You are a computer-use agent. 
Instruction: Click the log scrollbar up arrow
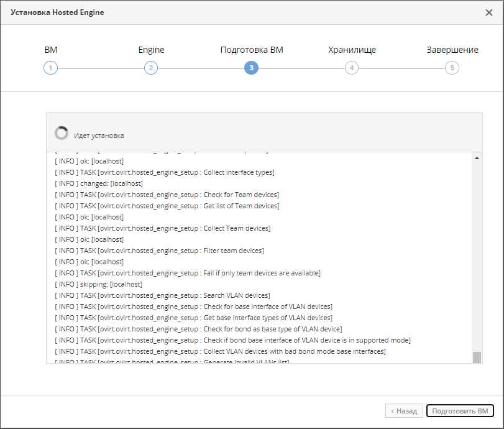[477, 158]
